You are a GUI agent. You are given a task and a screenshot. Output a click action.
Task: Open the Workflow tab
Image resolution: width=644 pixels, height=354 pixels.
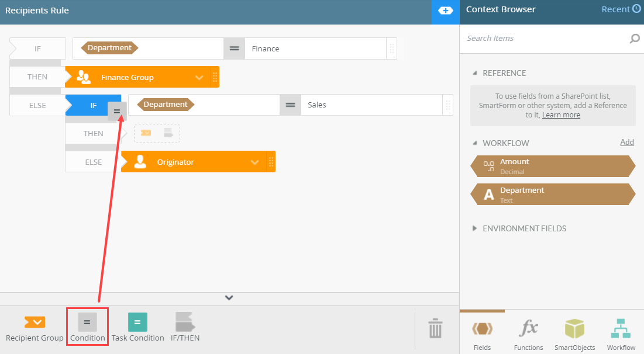621,335
